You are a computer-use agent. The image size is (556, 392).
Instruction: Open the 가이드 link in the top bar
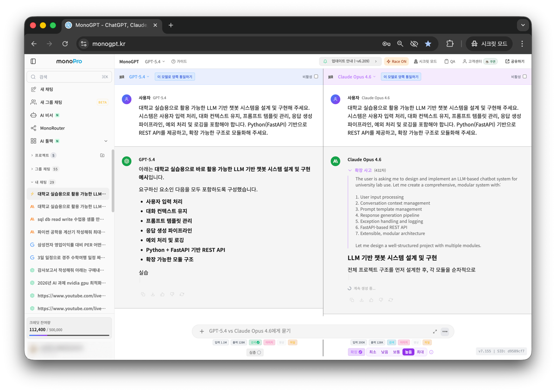(179, 62)
